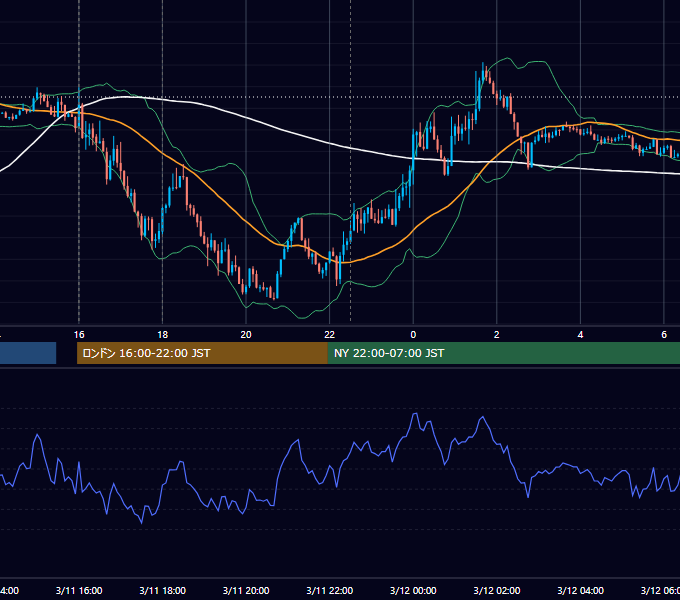Click the 3/12 00:00 date label

[413, 591]
